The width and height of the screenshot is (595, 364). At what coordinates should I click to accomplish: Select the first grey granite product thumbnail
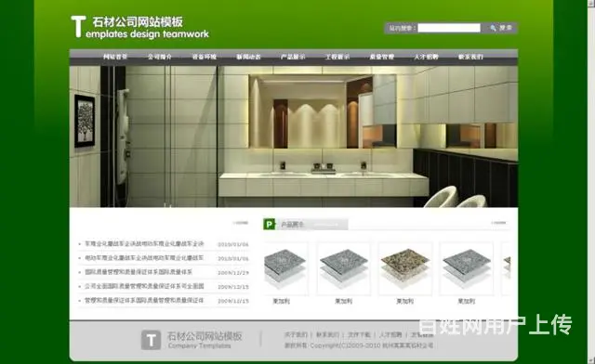285,268
